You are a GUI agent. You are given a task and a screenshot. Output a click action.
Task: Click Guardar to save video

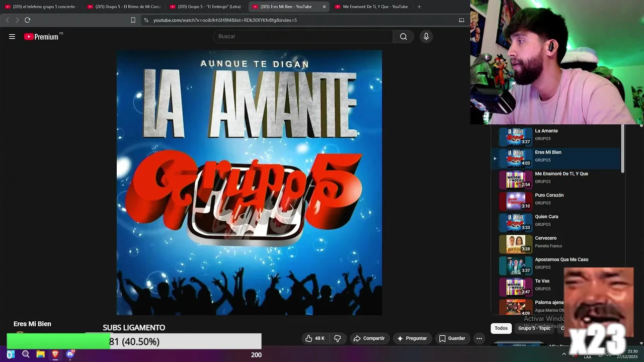[452, 338]
